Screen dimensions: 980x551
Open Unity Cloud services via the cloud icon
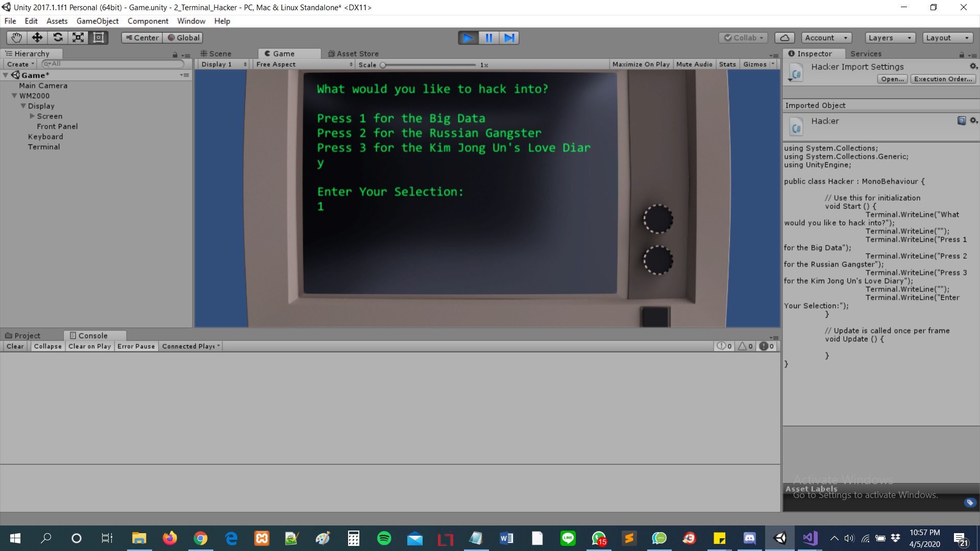pyautogui.click(x=785, y=37)
